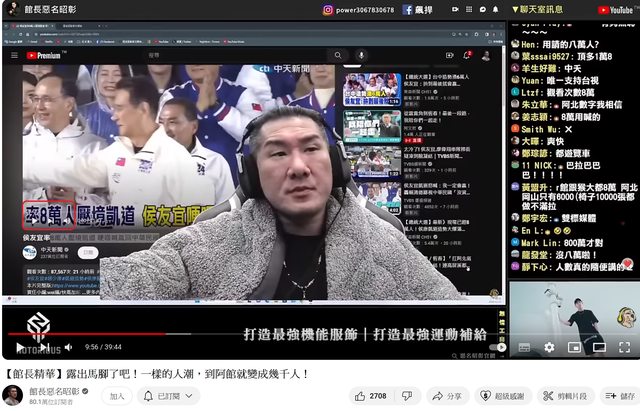Turn on subtitles with the captions icon

point(524,347)
